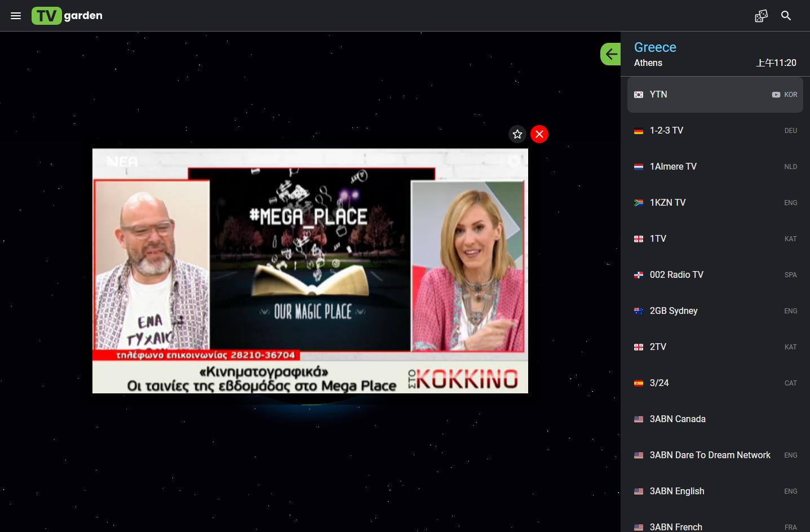
Task: Select the 1-2-3 TV channel
Action: [715, 131]
